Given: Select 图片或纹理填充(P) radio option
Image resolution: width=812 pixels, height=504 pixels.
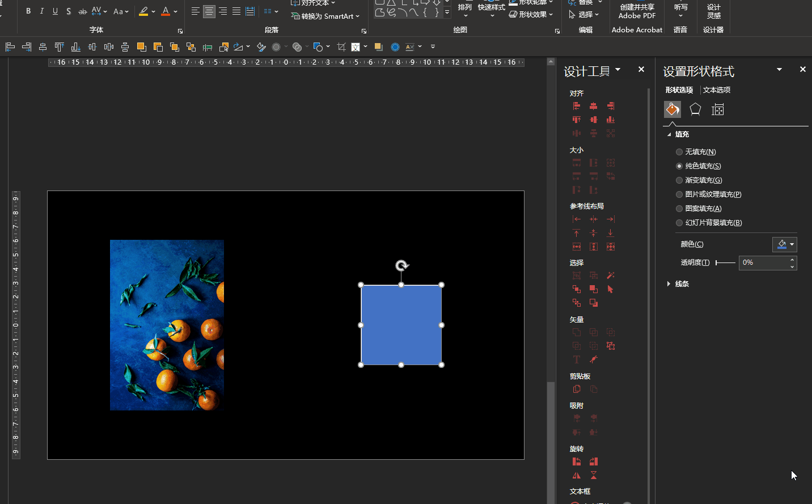Looking at the screenshot, I should pyautogui.click(x=708, y=194).
